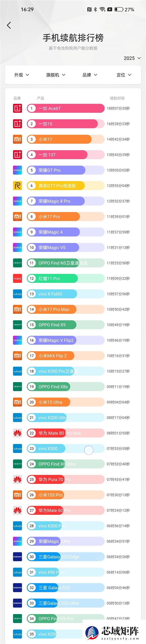
Task: Click the Samsung logo beside Galaxy S25 Edge
Action: [x=18, y=557]
